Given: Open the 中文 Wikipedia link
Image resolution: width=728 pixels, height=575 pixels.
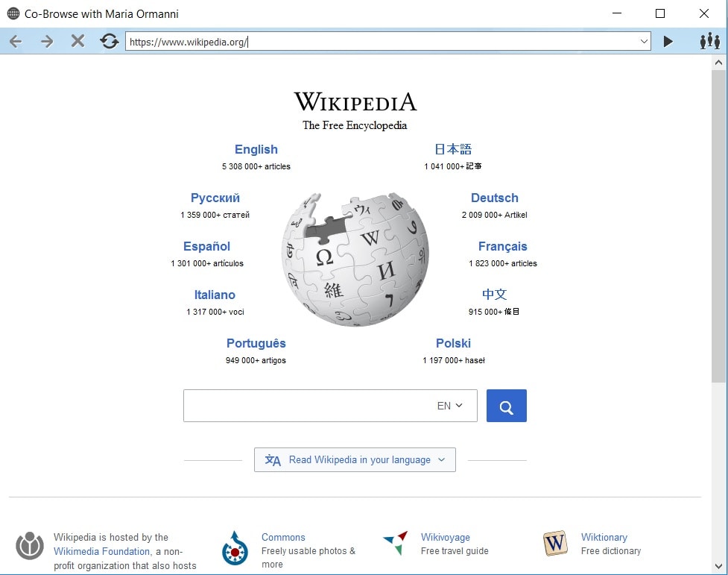Looking at the screenshot, I should click(494, 295).
